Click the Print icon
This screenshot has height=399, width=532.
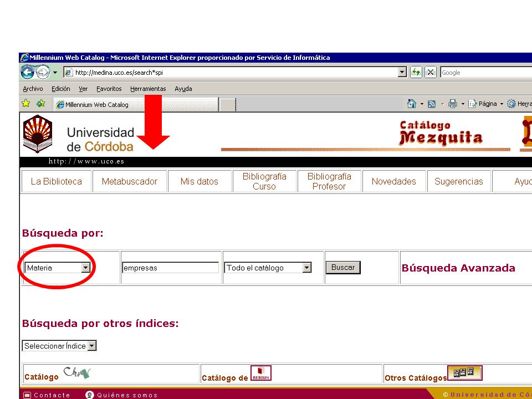[453, 104]
